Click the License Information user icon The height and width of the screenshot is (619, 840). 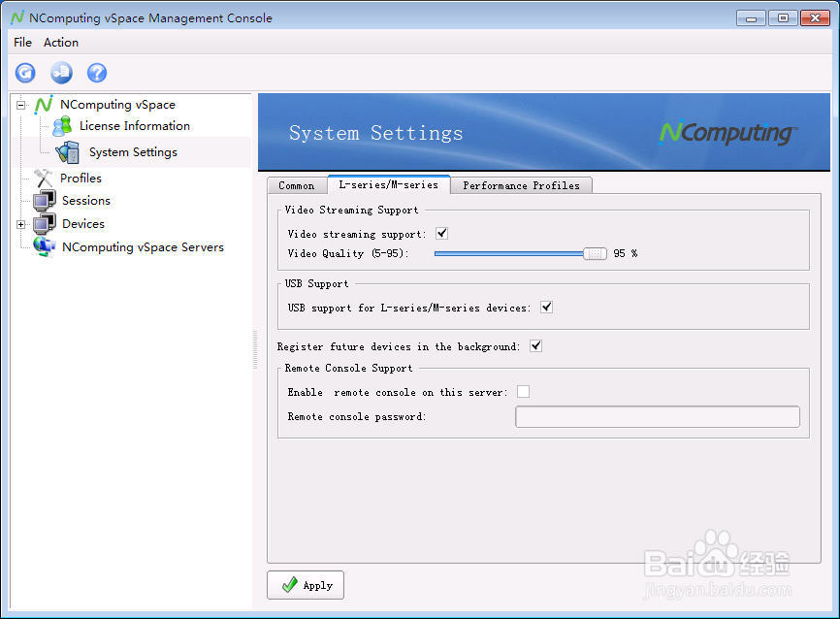[62, 126]
